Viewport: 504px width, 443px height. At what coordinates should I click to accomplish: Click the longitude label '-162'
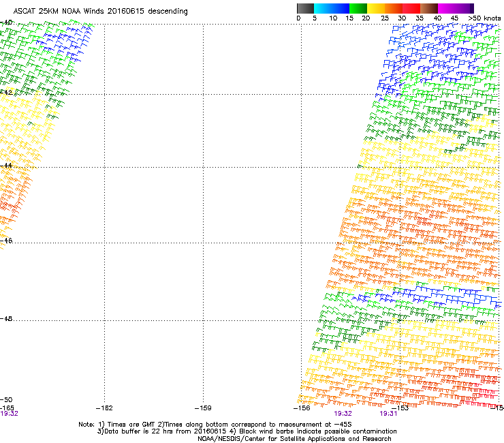click(x=104, y=408)
